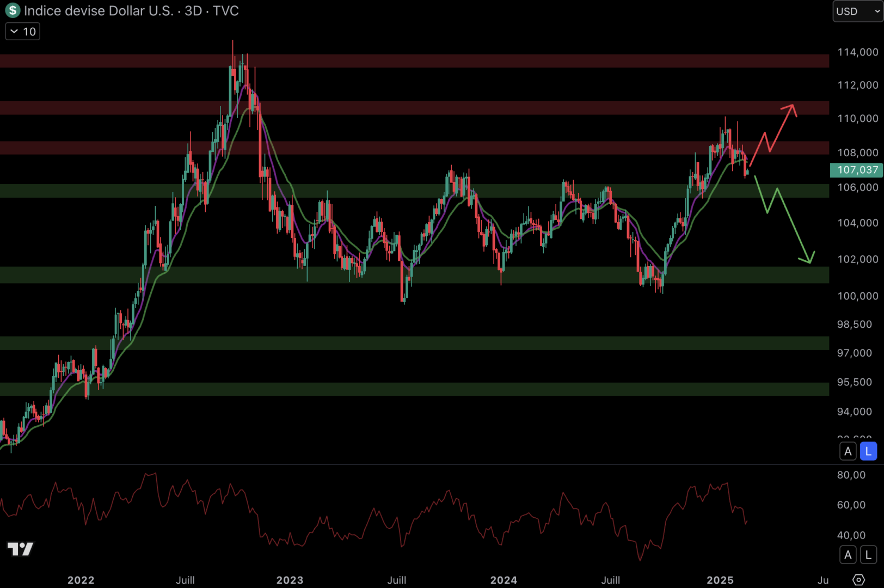Click the 2024 label on time axis

(x=504, y=580)
